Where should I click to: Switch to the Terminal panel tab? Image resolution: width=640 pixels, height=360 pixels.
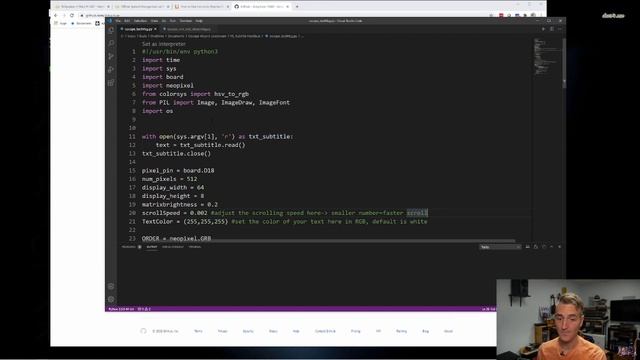coord(195,247)
